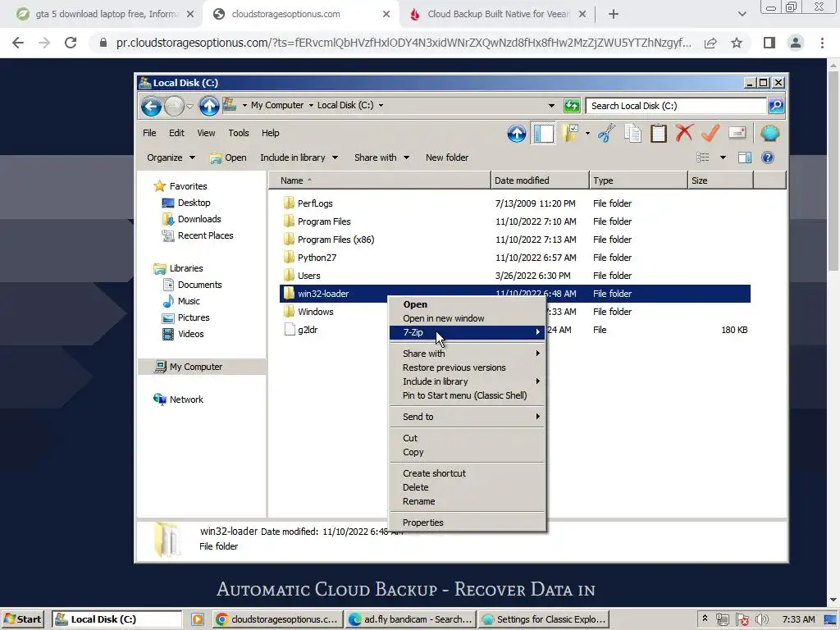
Task: Click the green refresh icon in the address bar
Action: click(572, 106)
